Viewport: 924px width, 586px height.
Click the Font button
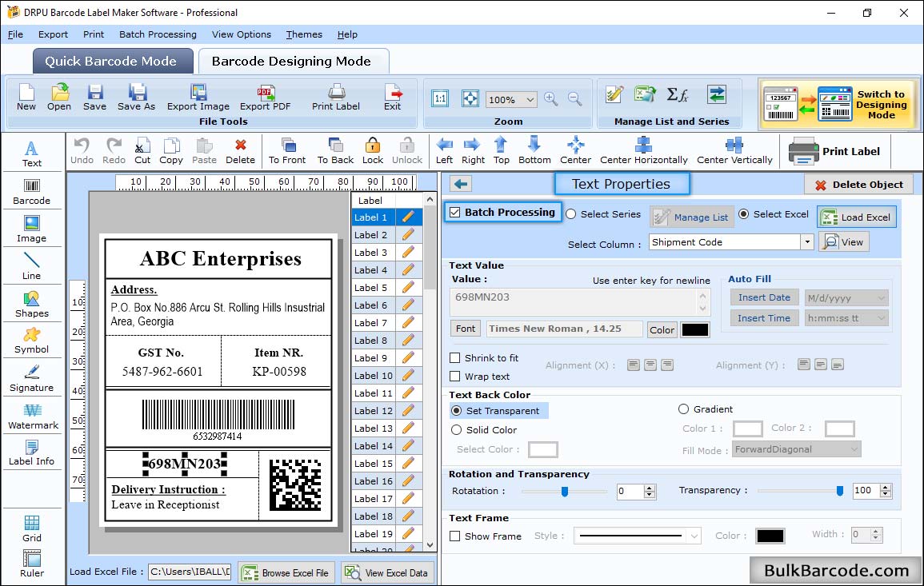[466, 329]
